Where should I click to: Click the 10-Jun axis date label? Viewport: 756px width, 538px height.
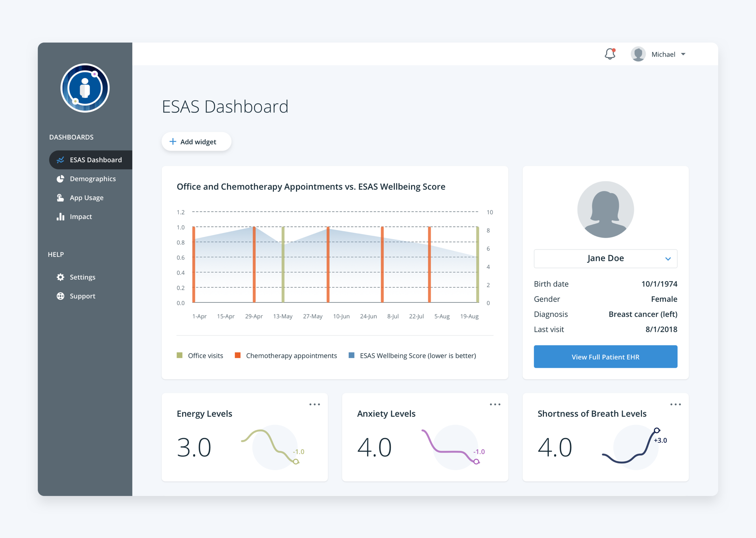coord(341,317)
